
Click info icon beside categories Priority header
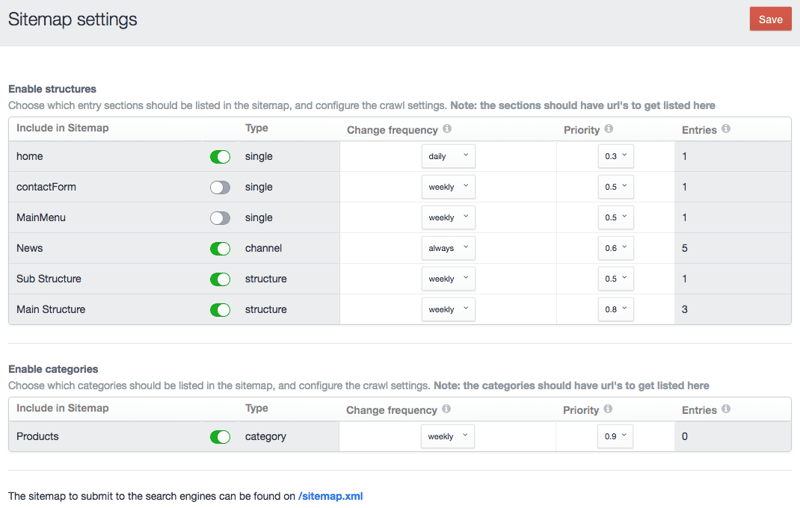[609, 409]
